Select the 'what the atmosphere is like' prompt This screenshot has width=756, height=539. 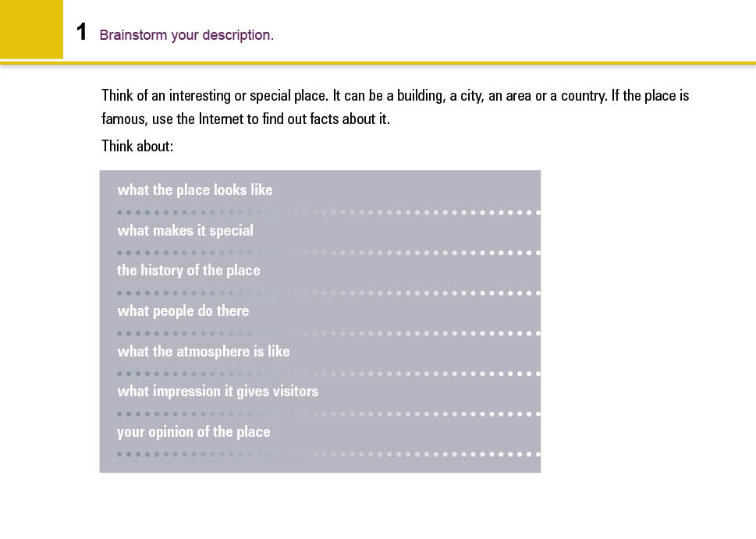tap(204, 352)
